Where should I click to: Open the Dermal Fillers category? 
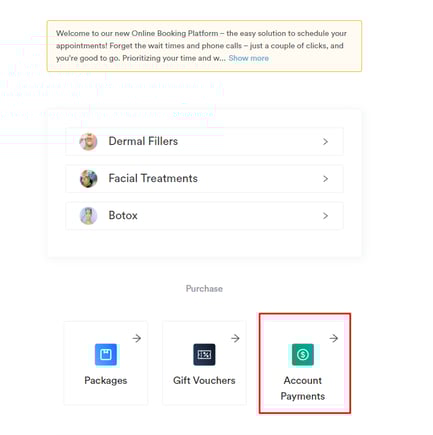pyautogui.click(x=204, y=142)
